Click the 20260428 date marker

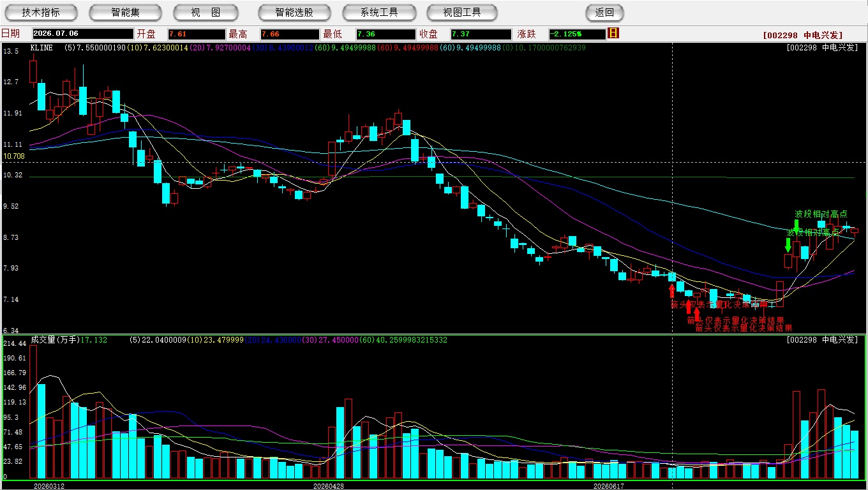pyautogui.click(x=329, y=486)
